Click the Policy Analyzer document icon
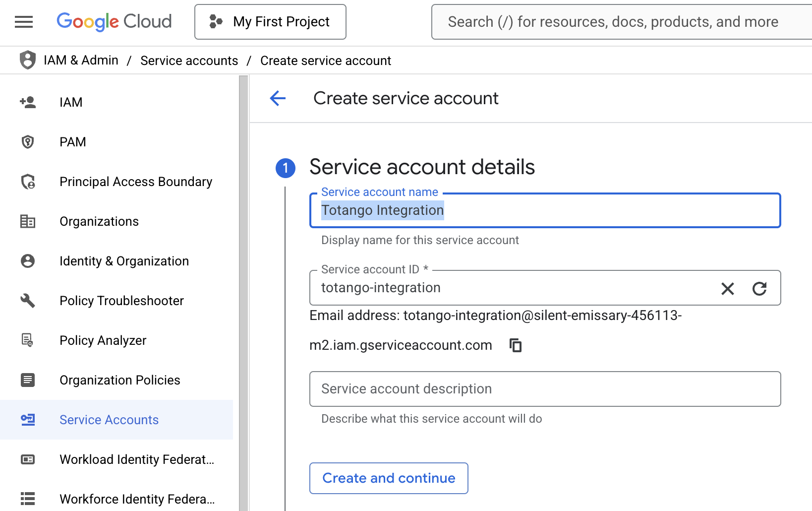Image resolution: width=812 pixels, height=511 pixels. (x=28, y=340)
